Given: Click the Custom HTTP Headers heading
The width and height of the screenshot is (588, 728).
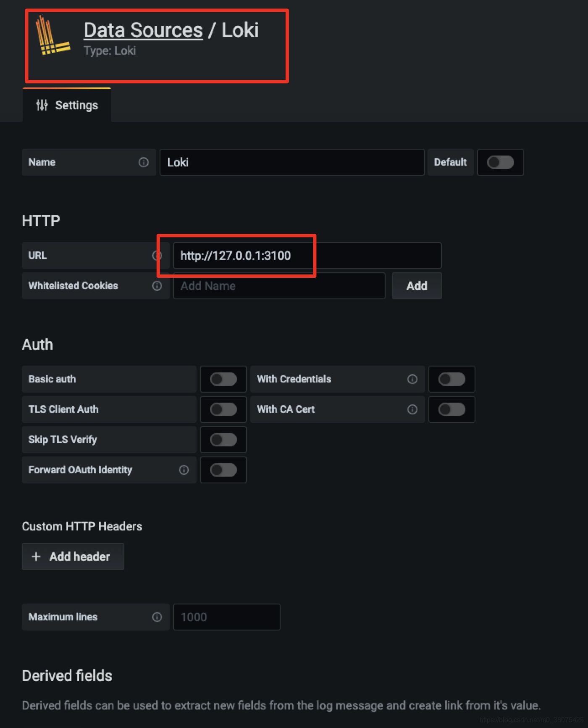Looking at the screenshot, I should [x=82, y=526].
